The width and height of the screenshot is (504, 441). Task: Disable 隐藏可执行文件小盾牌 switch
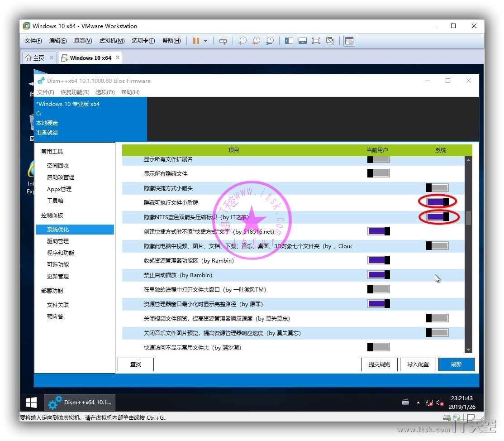[437, 202]
